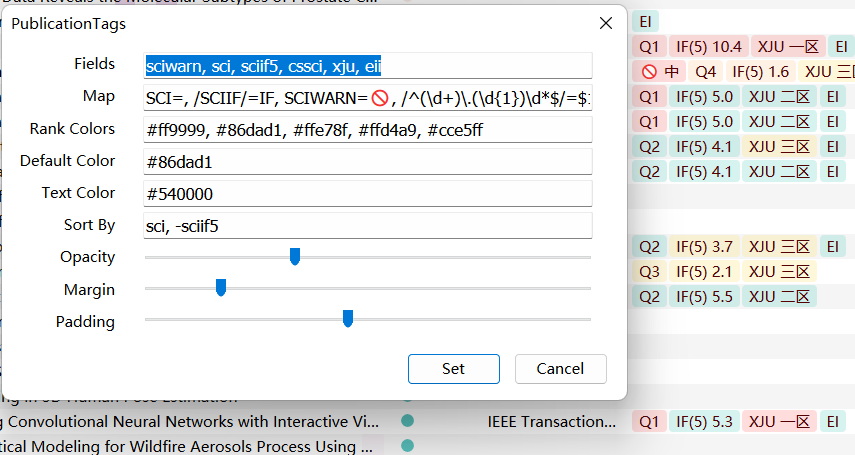Viewport: 855px width, 455px height.
Task: Click the Padding slider handle
Action: point(348,318)
